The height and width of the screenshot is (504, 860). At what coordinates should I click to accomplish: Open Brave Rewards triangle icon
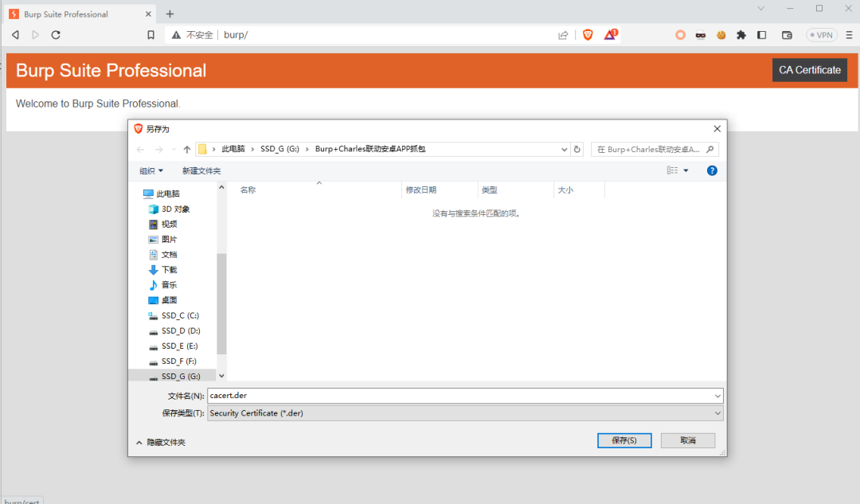611,35
